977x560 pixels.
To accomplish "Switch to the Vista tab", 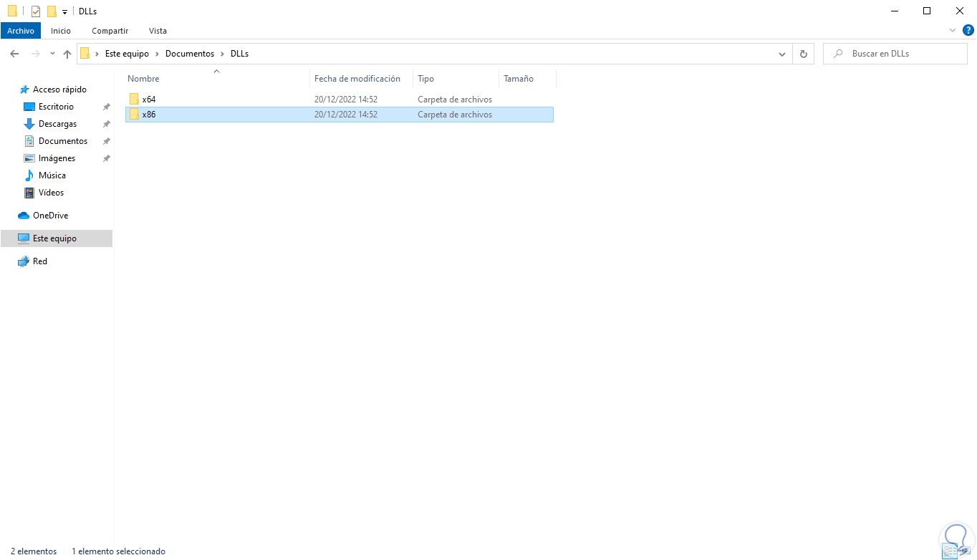I will (x=158, y=31).
